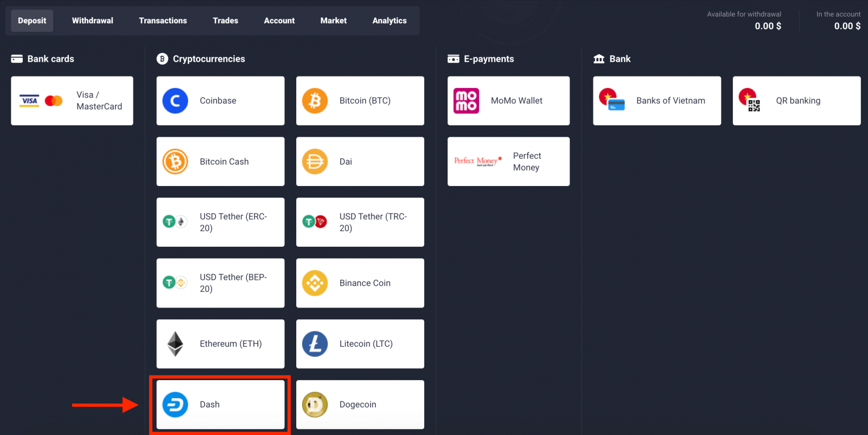Click the Bitcoin Cash icon
868x435 pixels.
point(175,162)
